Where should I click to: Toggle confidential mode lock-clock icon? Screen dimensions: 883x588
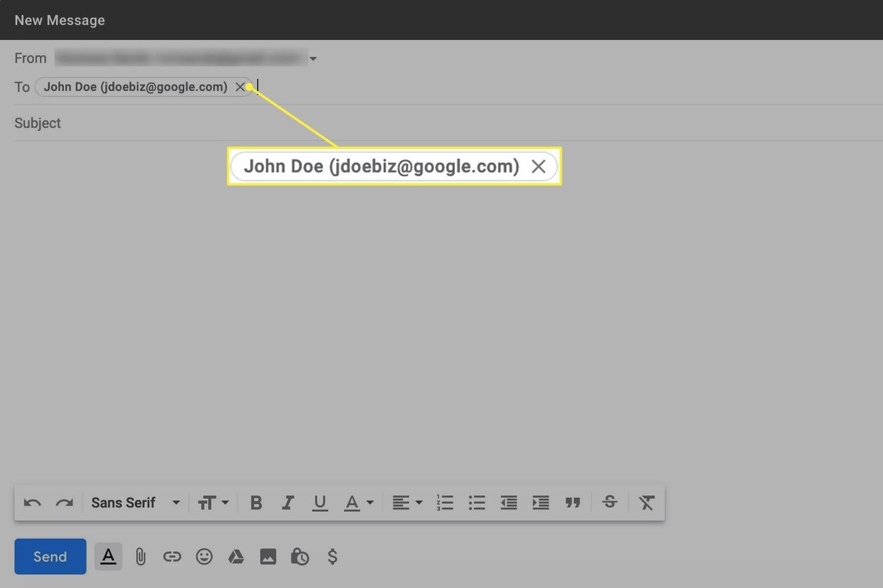point(300,556)
